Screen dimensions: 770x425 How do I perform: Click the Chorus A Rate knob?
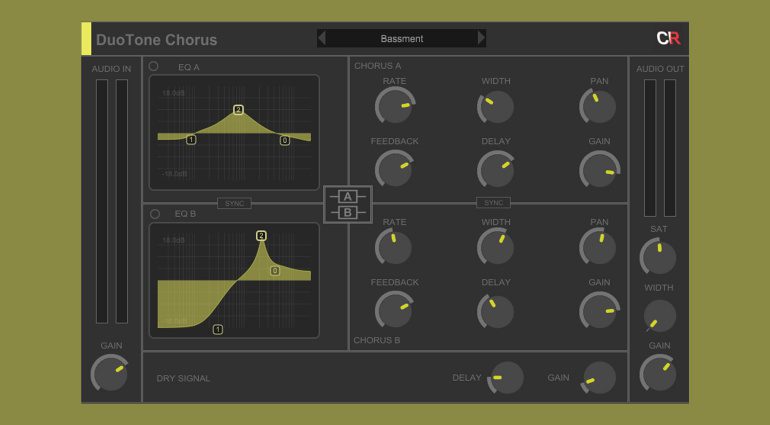(x=394, y=106)
